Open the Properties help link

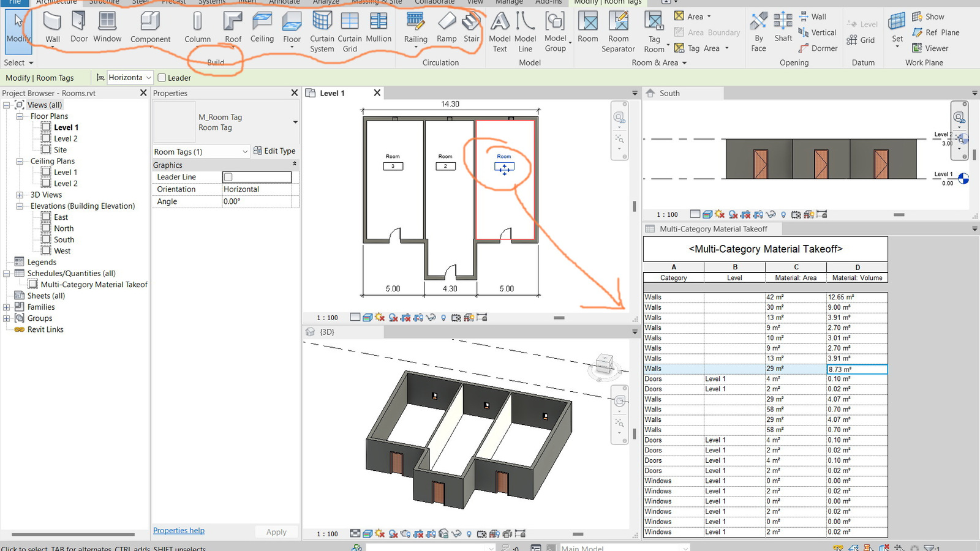(179, 531)
